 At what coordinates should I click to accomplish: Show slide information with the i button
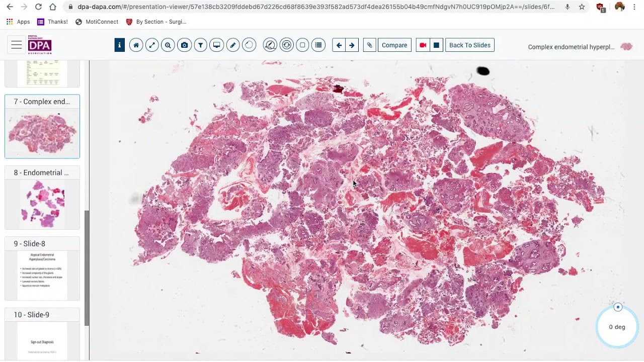119,45
